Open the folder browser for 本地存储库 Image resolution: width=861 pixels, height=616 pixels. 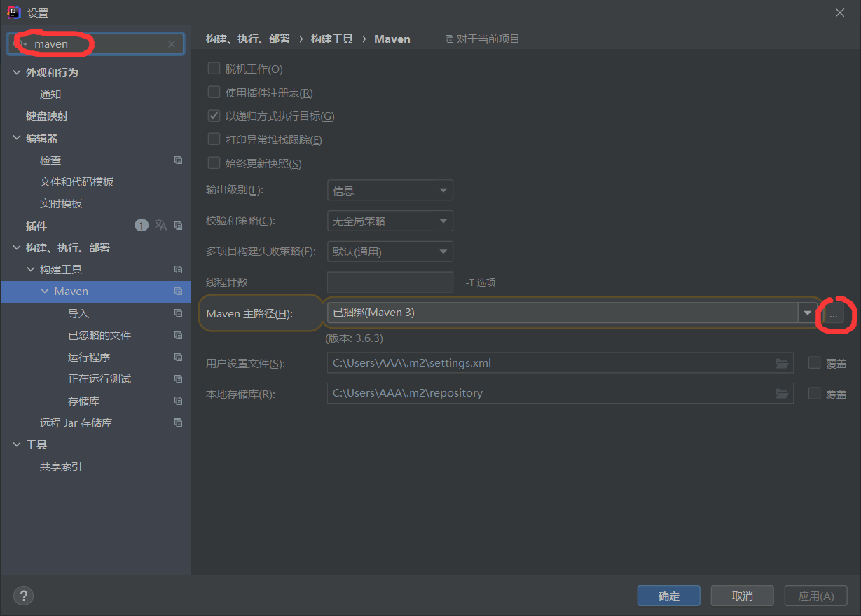[782, 393]
